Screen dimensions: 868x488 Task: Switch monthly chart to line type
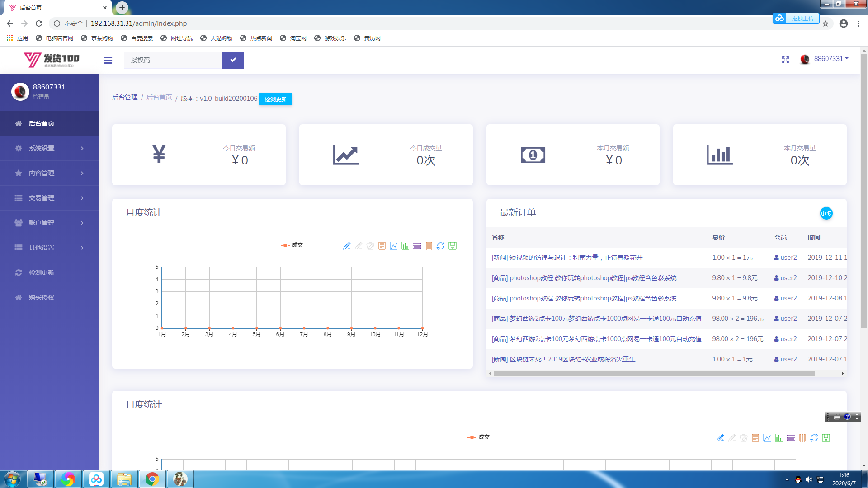[x=394, y=246]
